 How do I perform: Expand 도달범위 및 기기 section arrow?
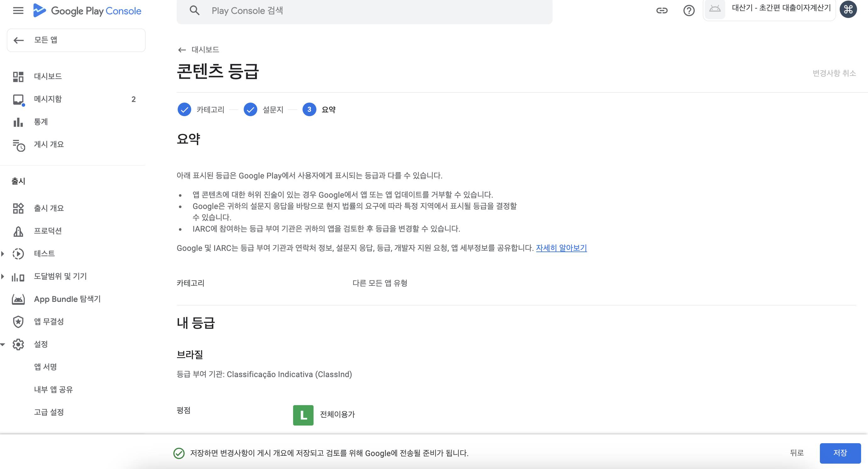[x=3, y=276]
